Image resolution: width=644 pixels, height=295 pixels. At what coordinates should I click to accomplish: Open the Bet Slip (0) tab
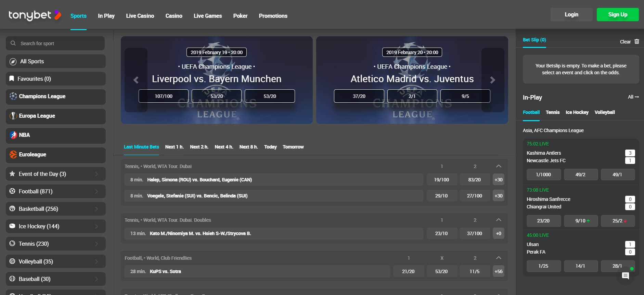534,40
